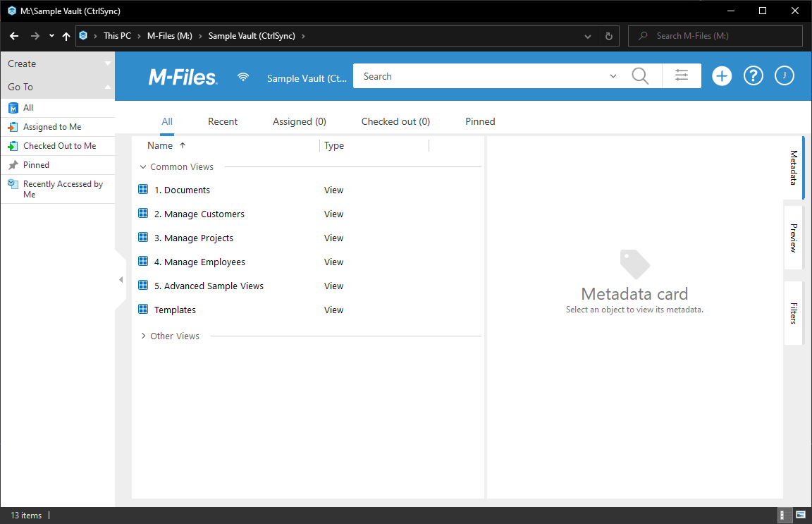This screenshot has height=524, width=812.
Task: Click the magnifier search button
Action: [x=640, y=76]
